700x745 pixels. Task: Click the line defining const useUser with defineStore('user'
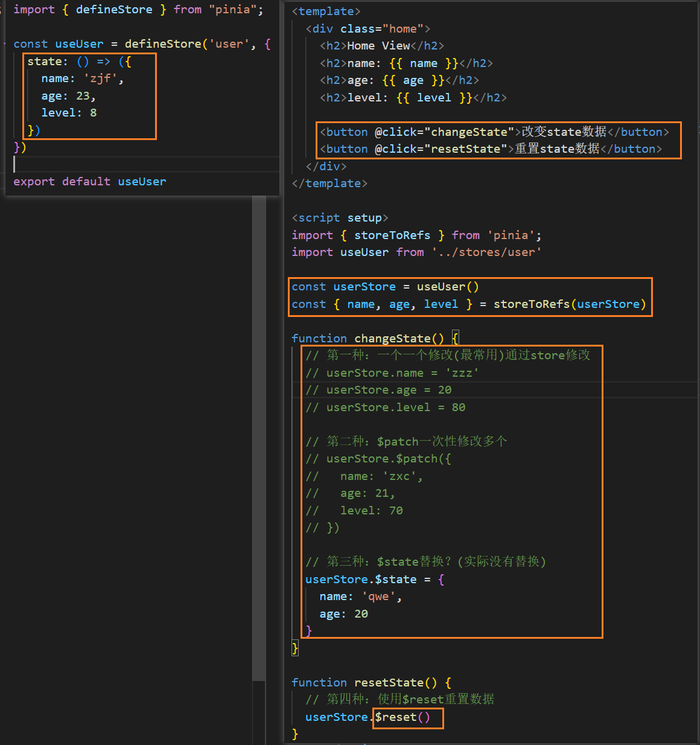point(142,44)
